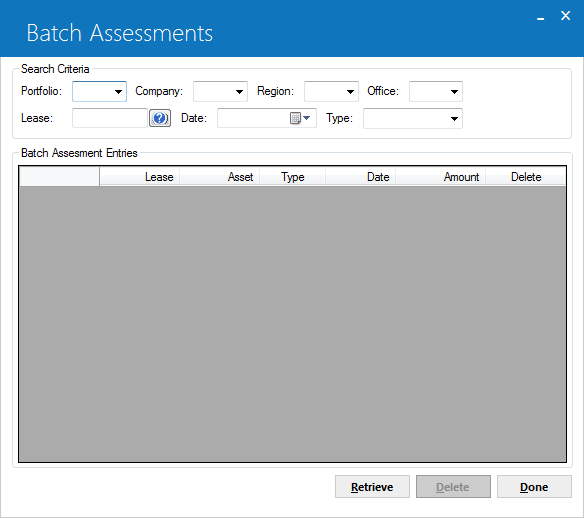Click the Type column header in grid
This screenshot has height=518, width=584.
pyautogui.click(x=293, y=177)
